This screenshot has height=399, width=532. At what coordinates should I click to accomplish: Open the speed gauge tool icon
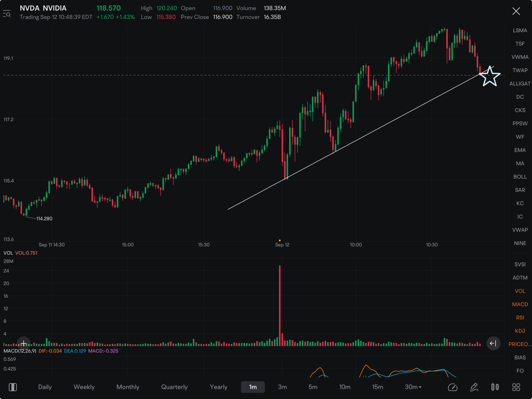(452, 387)
